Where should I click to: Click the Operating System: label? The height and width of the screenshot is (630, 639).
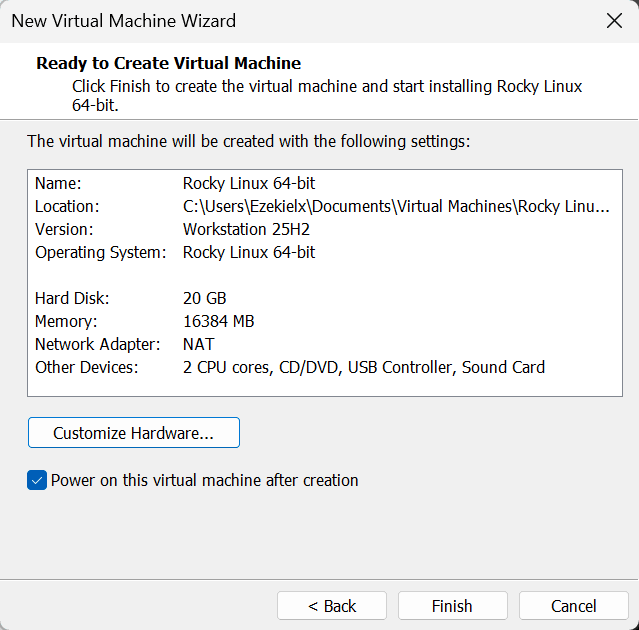click(101, 252)
